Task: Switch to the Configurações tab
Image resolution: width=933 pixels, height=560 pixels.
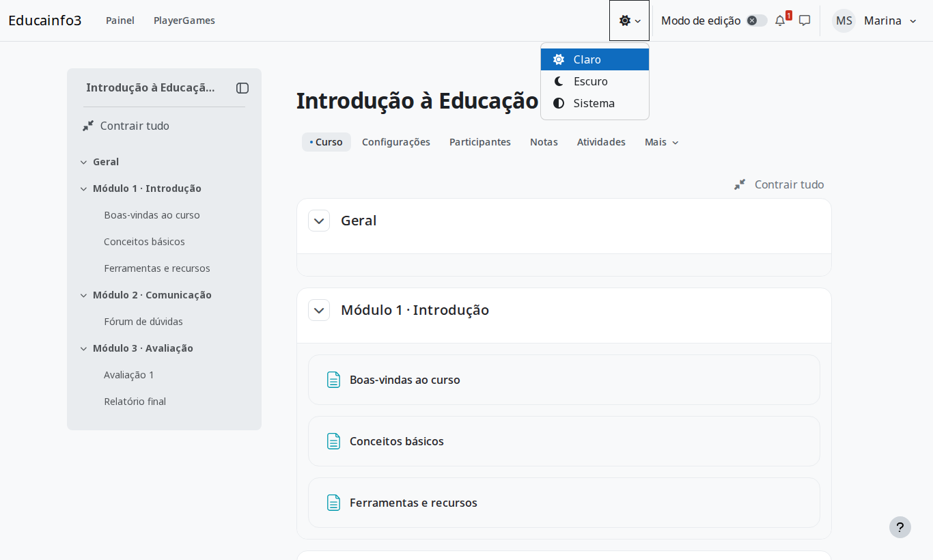Action: (396, 142)
